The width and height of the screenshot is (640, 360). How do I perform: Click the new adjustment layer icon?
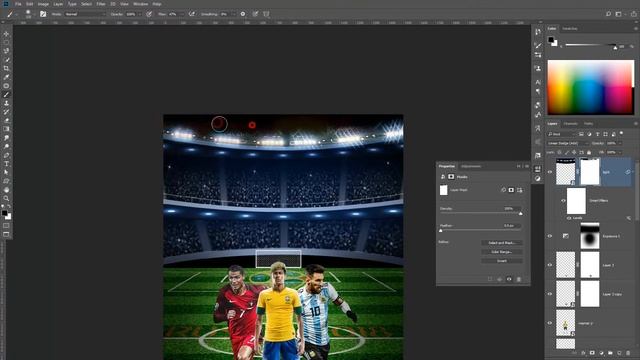click(x=601, y=353)
